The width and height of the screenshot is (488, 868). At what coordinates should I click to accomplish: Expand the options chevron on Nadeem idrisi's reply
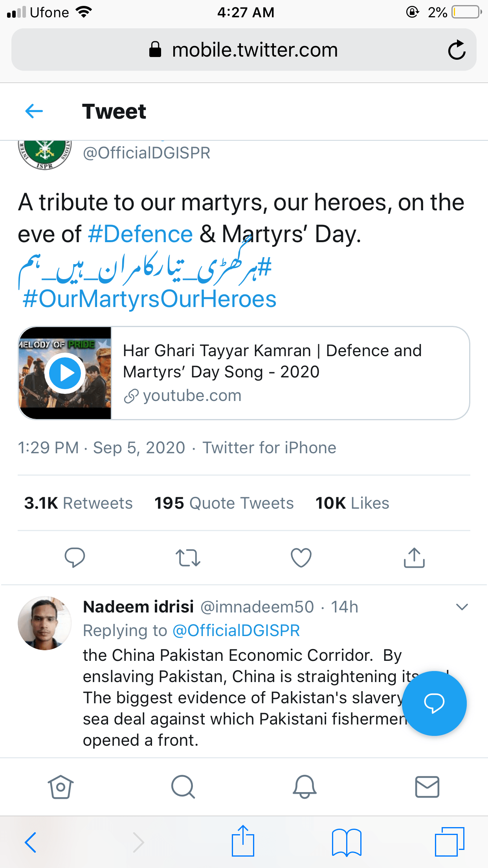coord(462,607)
